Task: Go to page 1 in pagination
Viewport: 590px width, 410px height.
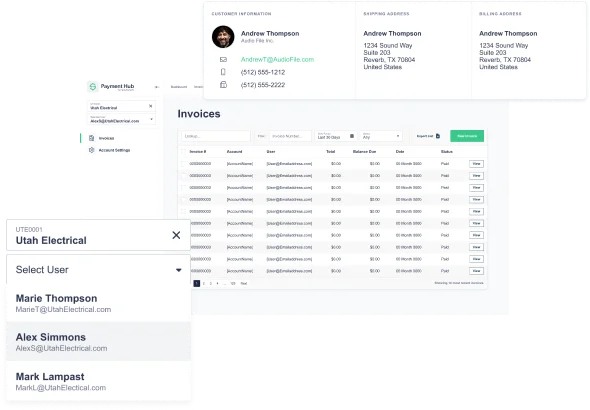Action: (196, 283)
